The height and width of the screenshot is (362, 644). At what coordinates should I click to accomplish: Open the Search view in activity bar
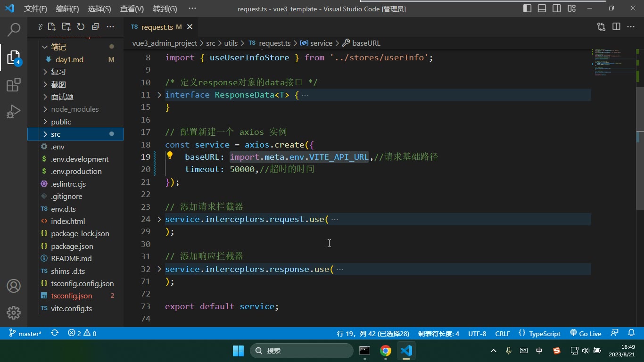[14, 30]
